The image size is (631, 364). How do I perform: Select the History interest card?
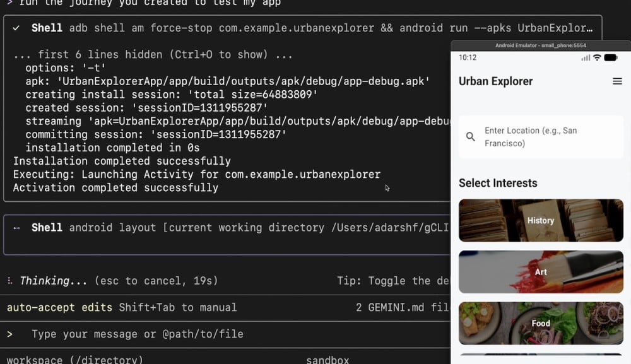pyautogui.click(x=541, y=220)
